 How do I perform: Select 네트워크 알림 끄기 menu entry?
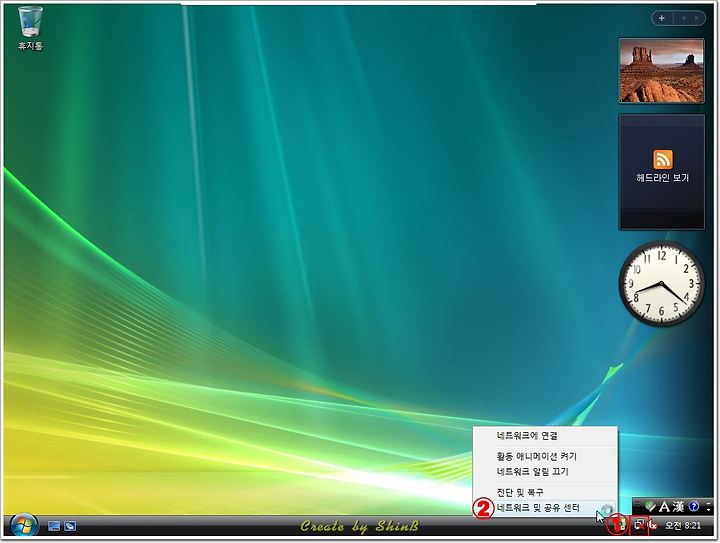(x=545, y=471)
